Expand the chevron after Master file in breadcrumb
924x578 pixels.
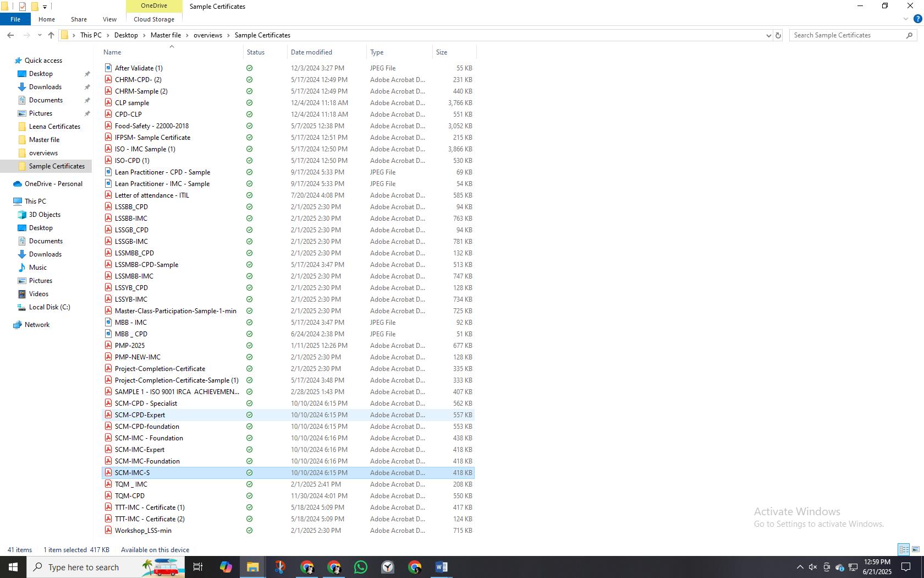[x=188, y=35]
